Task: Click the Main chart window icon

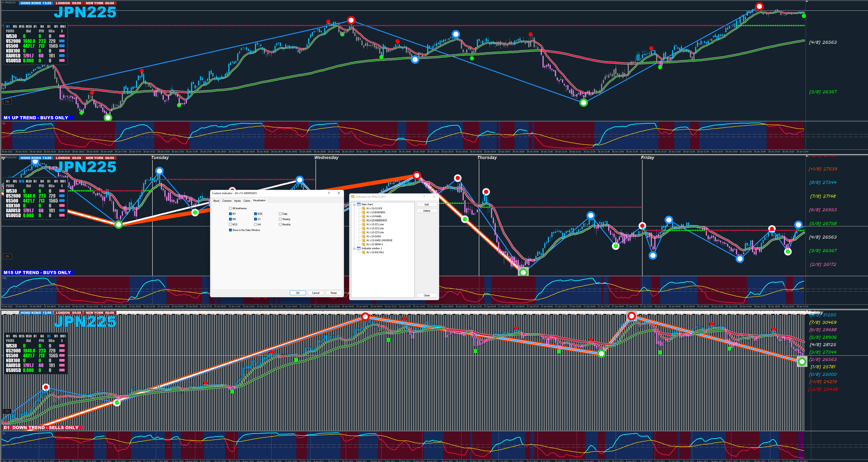Action: 359,204
